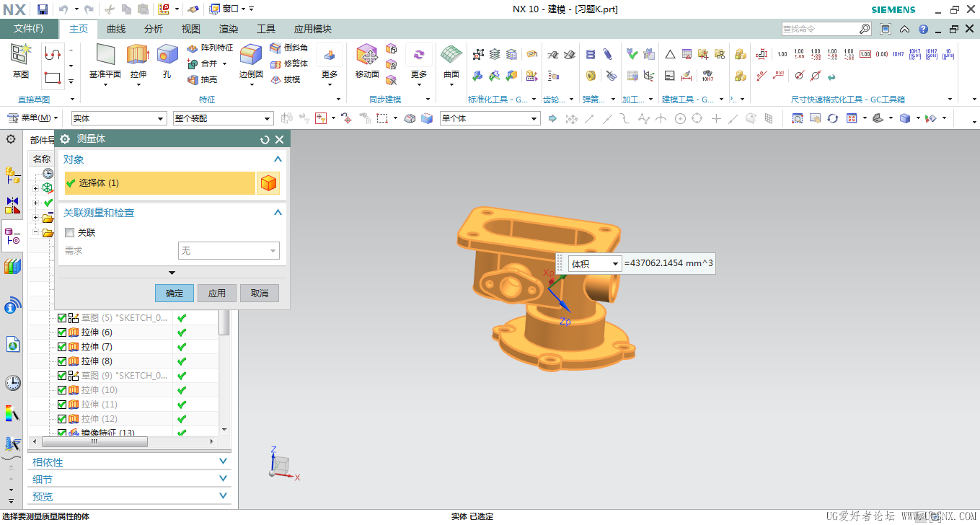Switch to the 分析 ribbon tab
980x525 pixels.
tap(154, 29)
